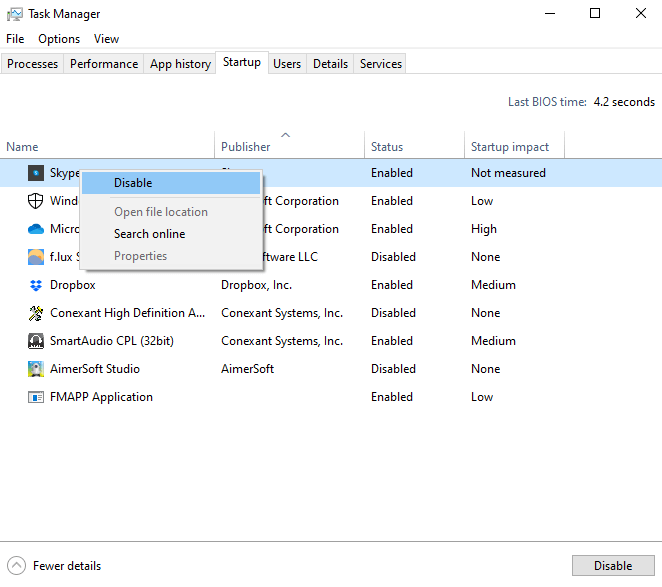The image size is (662, 587).
Task: Click the AimerSoft publisher cell
Action: (x=248, y=369)
